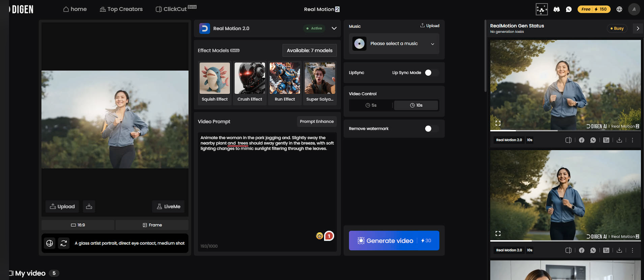
Task: Click the Busy status badge
Action: click(617, 29)
